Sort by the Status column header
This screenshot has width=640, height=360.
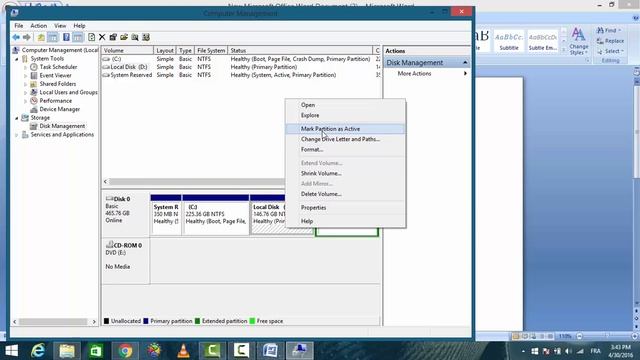click(x=300, y=51)
